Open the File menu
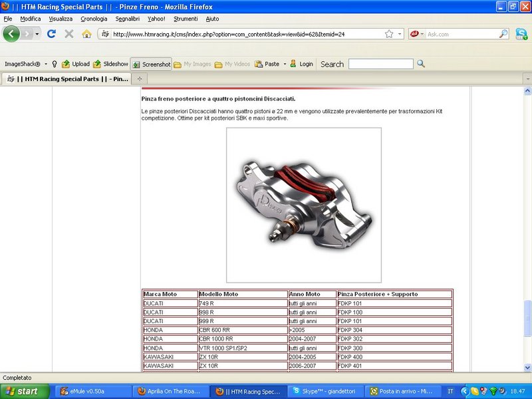Viewport: 532px width, 399px height. [x=8, y=19]
